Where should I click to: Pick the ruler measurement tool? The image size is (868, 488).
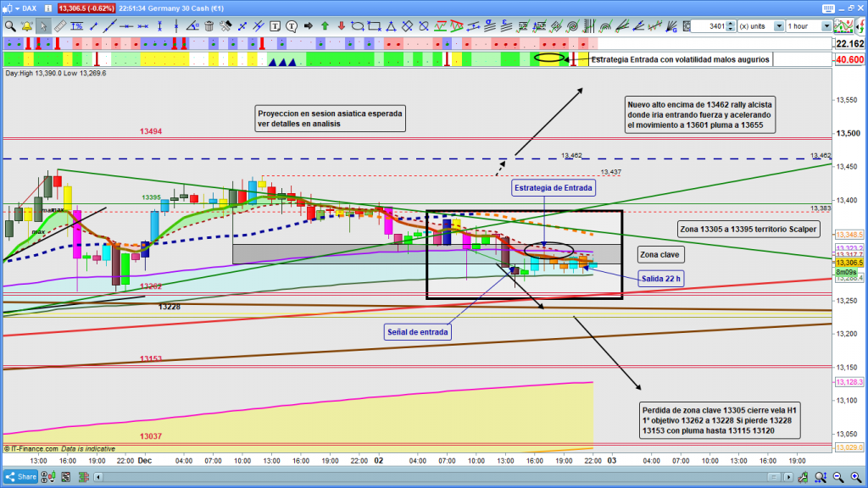60,26
